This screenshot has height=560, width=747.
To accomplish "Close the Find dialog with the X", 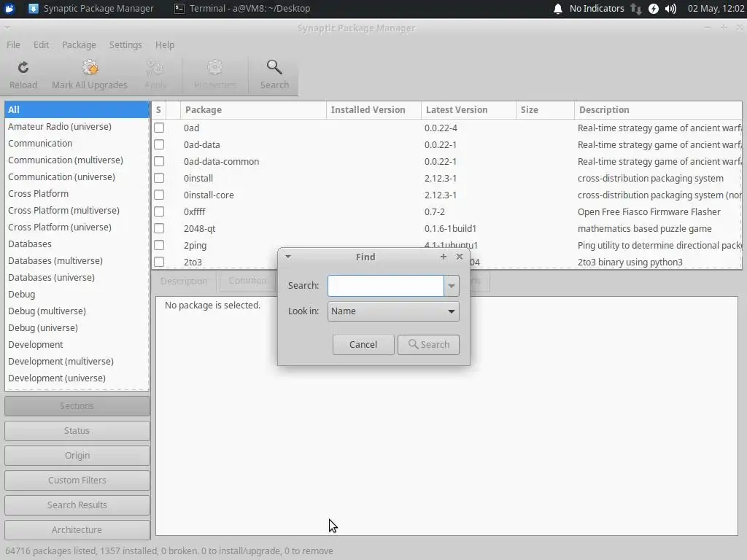I will tap(460, 257).
